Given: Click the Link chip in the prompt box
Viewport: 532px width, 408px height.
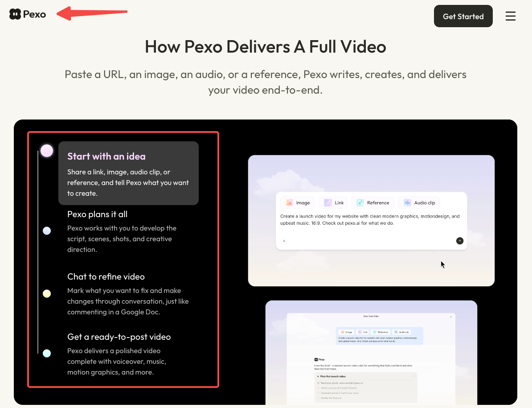Looking at the screenshot, I should click(x=333, y=202).
